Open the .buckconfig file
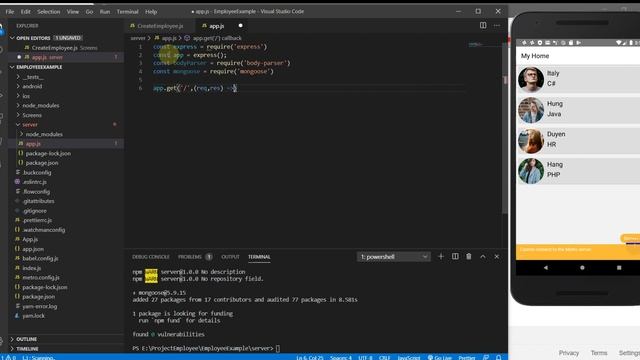640x360 pixels. (x=37, y=173)
